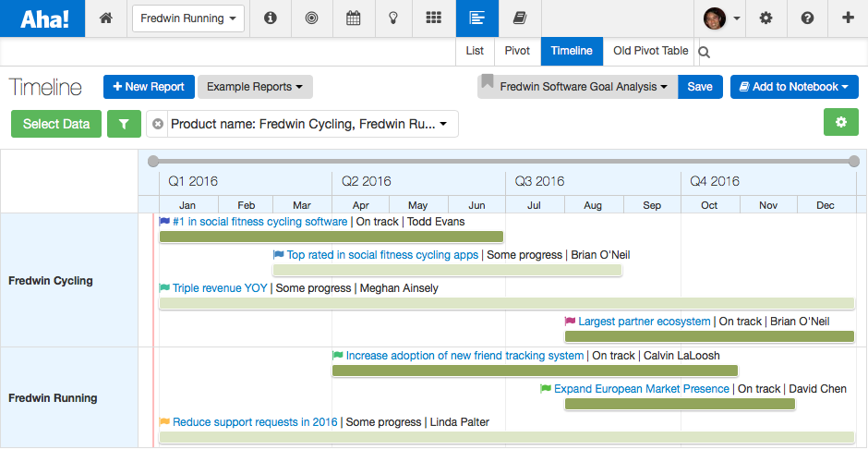Go to the home icon

[106, 18]
